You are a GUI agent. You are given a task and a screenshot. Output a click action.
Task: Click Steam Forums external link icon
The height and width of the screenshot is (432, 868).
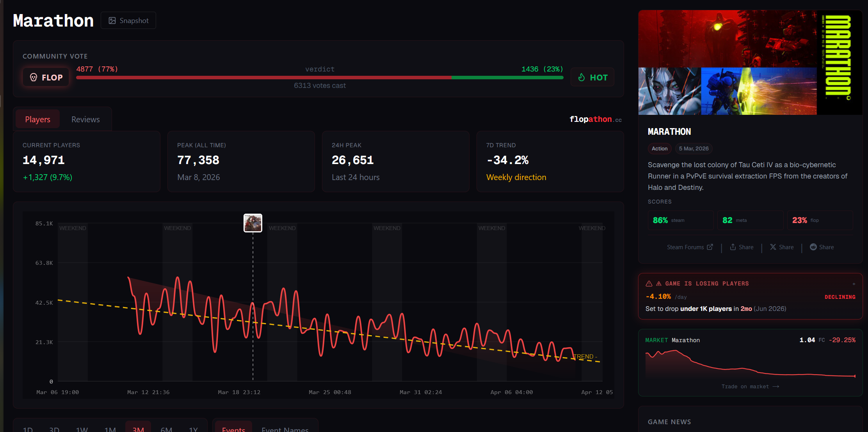[710, 247]
